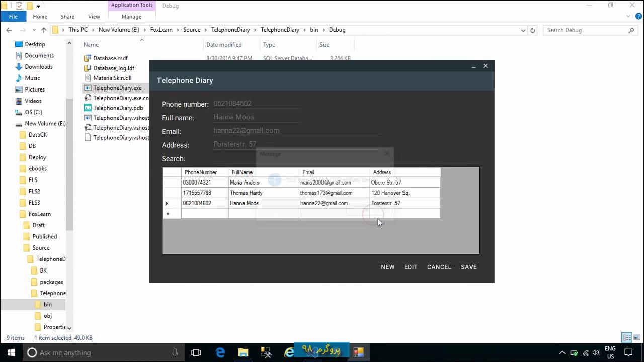Switch input language via the ENG US indicator
This screenshot has width=644, height=362.
(x=610, y=352)
